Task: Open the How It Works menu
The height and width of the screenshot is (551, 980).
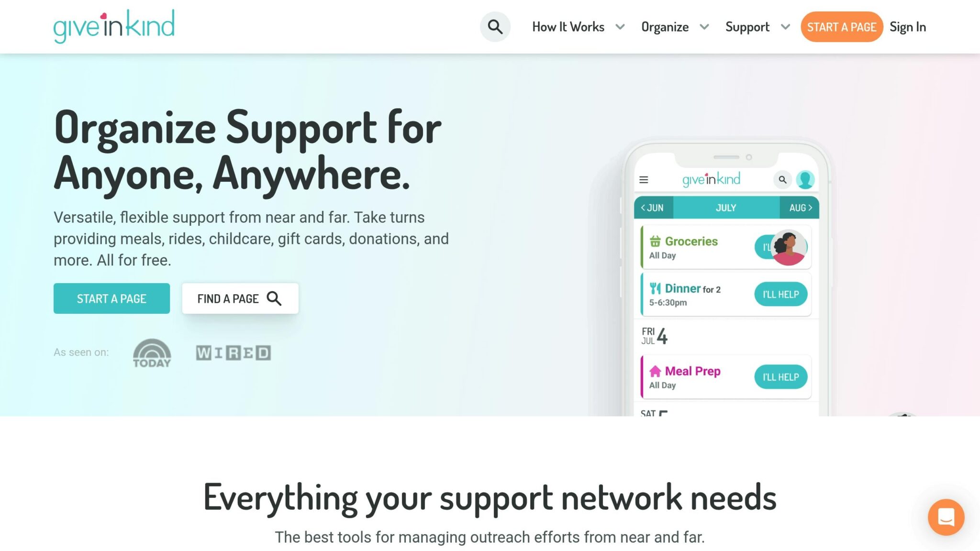Action: coord(568,27)
